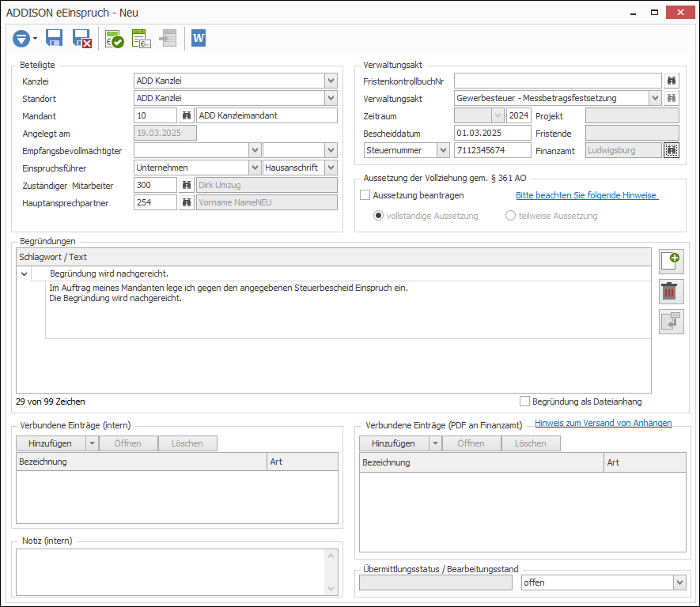Click binoculars icon beside FristenkontrollbuchNr field
The height and width of the screenshot is (607, 700).
pos(671,81)
